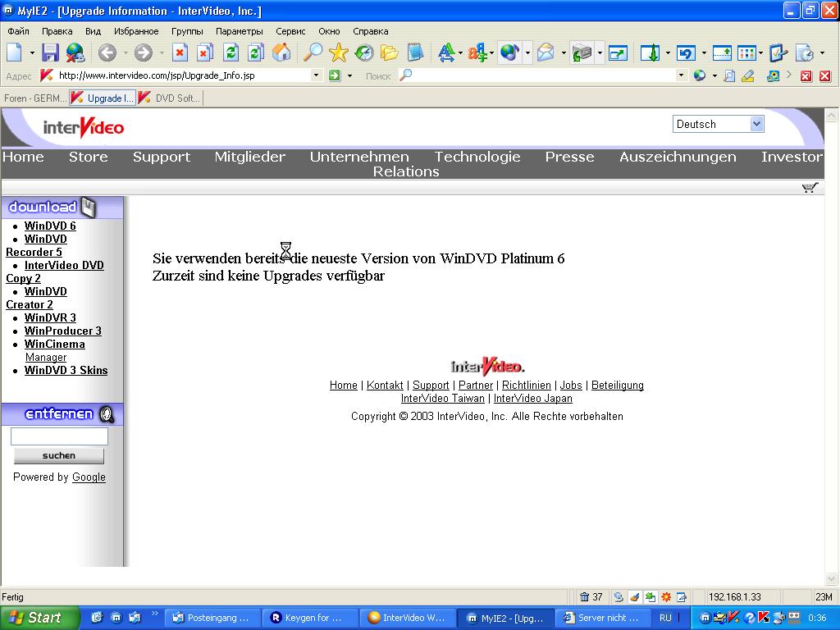Viewport: 840px width, 630px height.
Task: Click the mail envelope icon
Action: [546, 52]
